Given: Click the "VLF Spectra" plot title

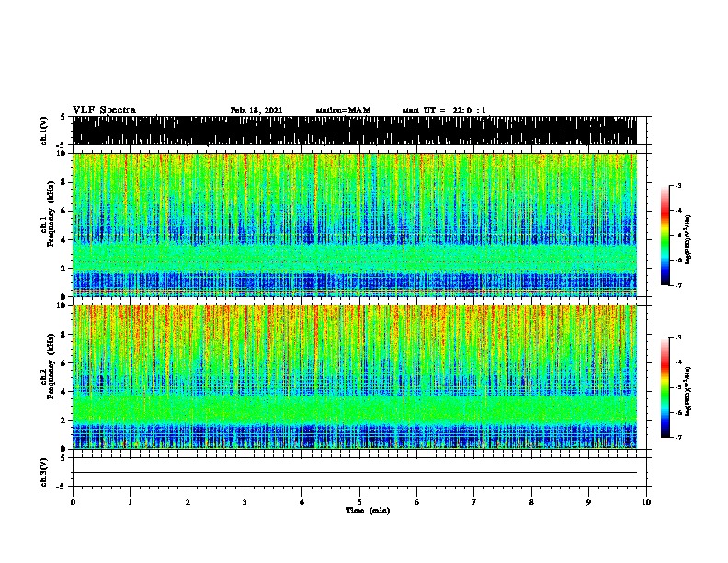Looking at the screenshot, I should pyautogui.click(x=104, y=110).
